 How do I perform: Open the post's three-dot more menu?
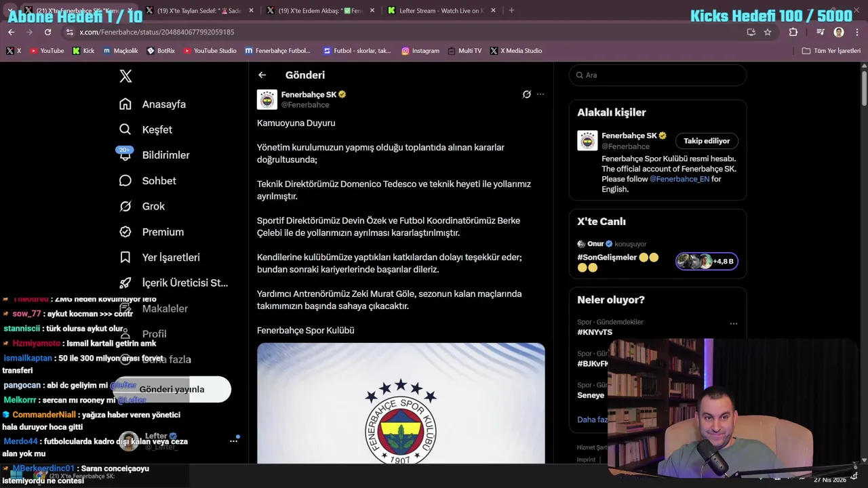[x=540, y=94]
